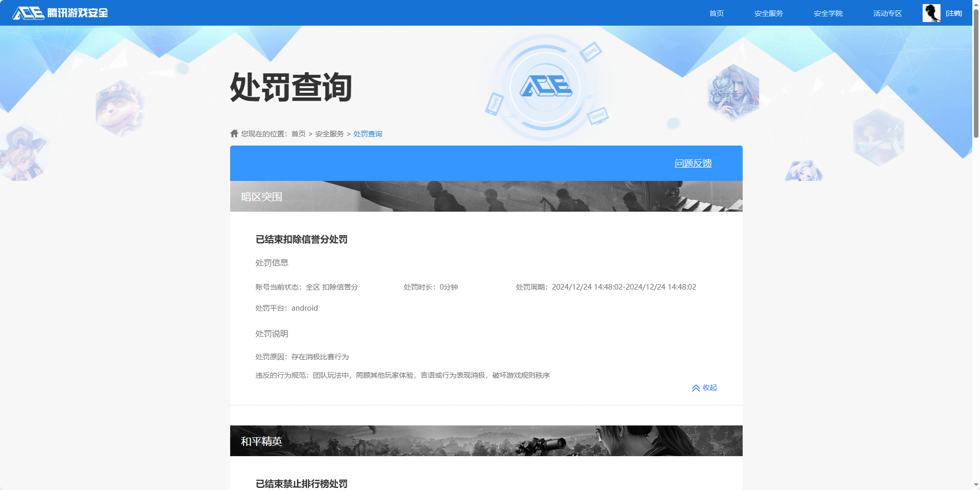Open the 安全服务 navigation menu

pyautogui.click(x=768, y=13)
